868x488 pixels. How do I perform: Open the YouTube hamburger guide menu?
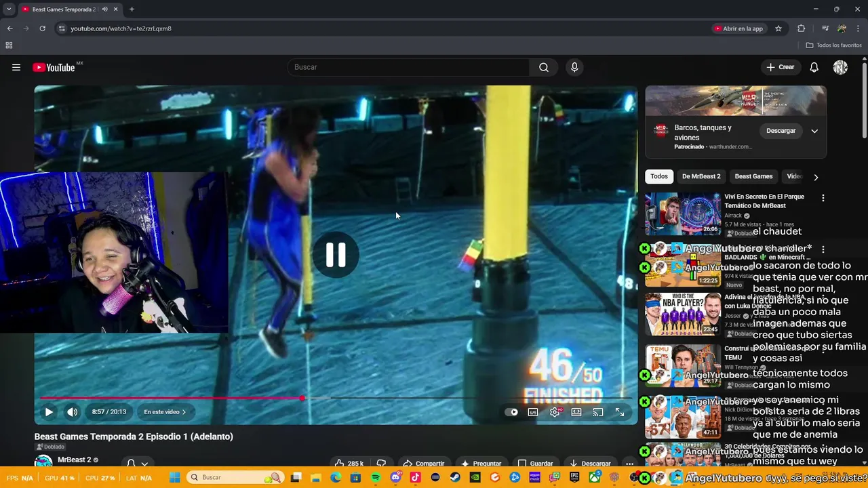(x=16, y=67)
